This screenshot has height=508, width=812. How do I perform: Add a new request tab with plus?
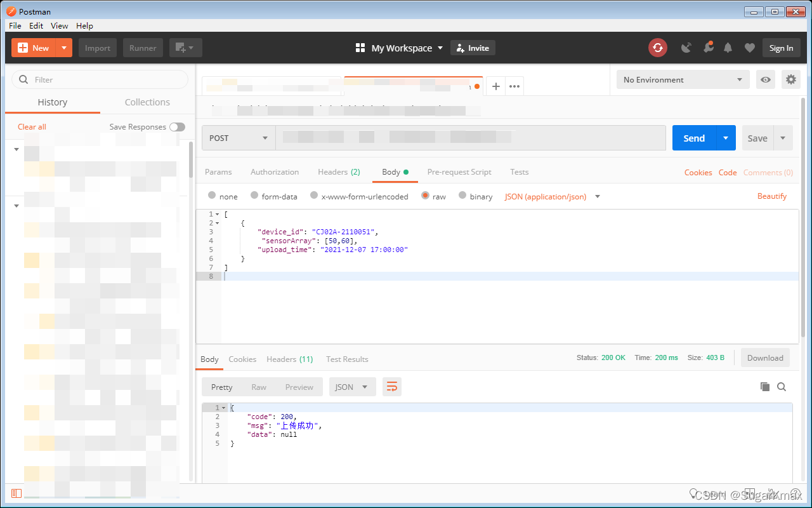(x=496, y=86)
